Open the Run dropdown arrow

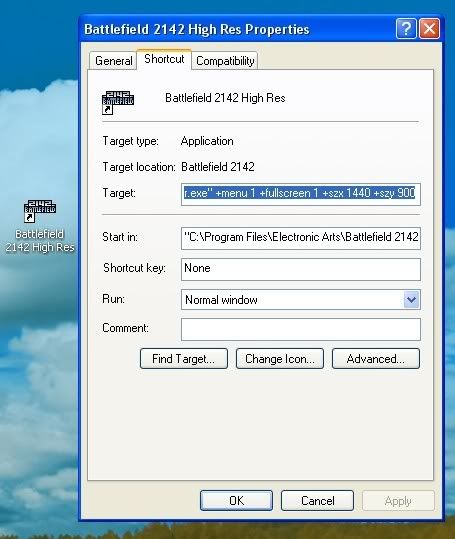click(x=411, y=299)
